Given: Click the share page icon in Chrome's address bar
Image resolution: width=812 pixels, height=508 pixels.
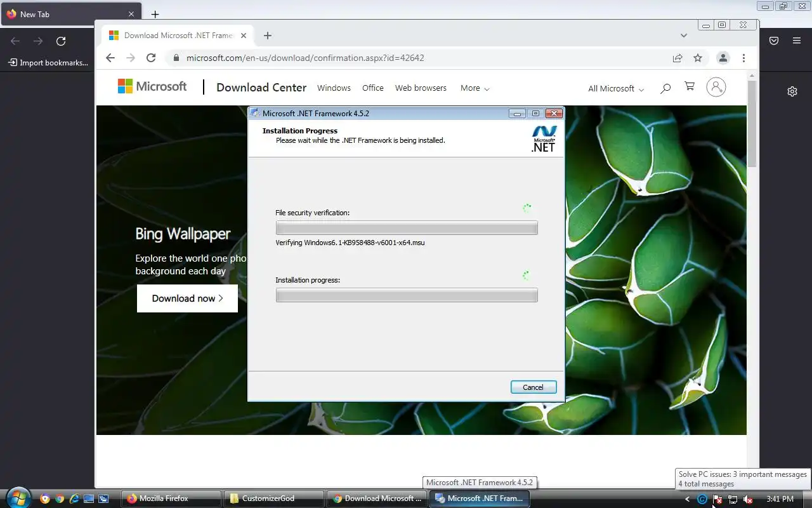Looking at the screenshot, I should point(678,58).
